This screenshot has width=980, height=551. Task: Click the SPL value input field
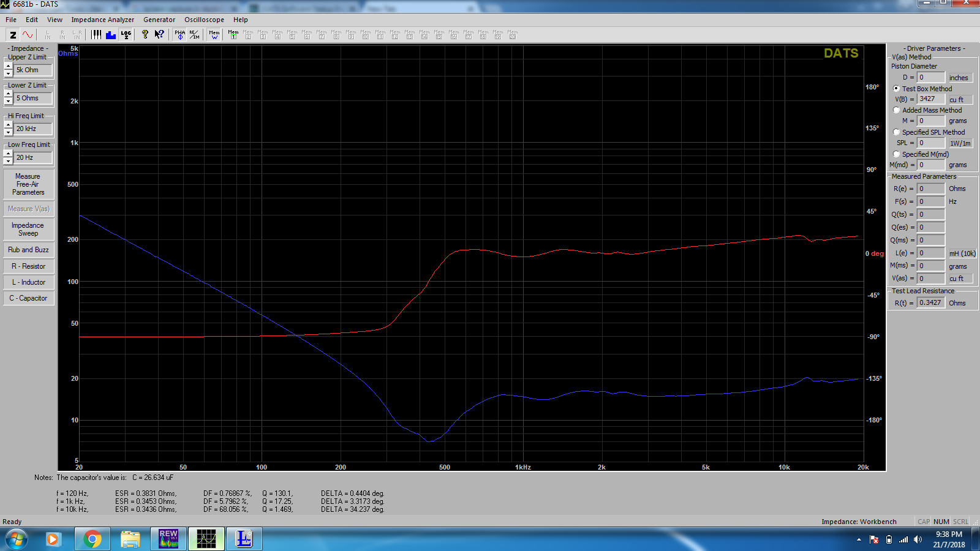[x=930, y=143]
